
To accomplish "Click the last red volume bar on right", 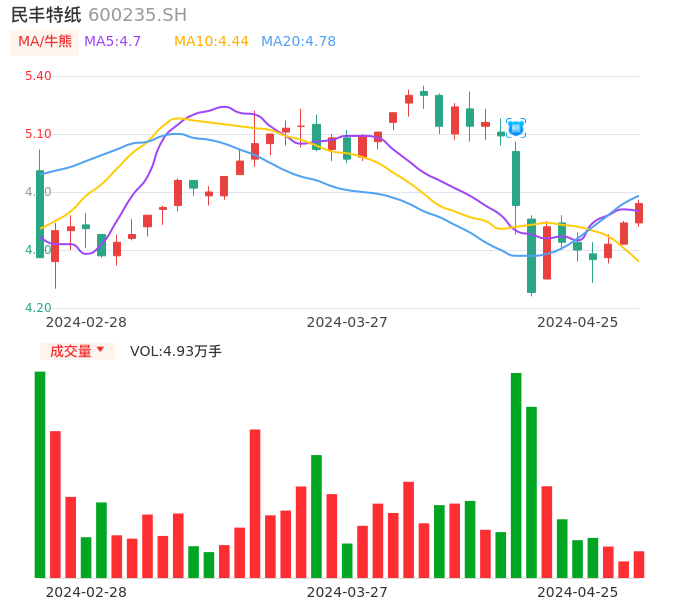I will pyautogui.click(x=639, y=564).
